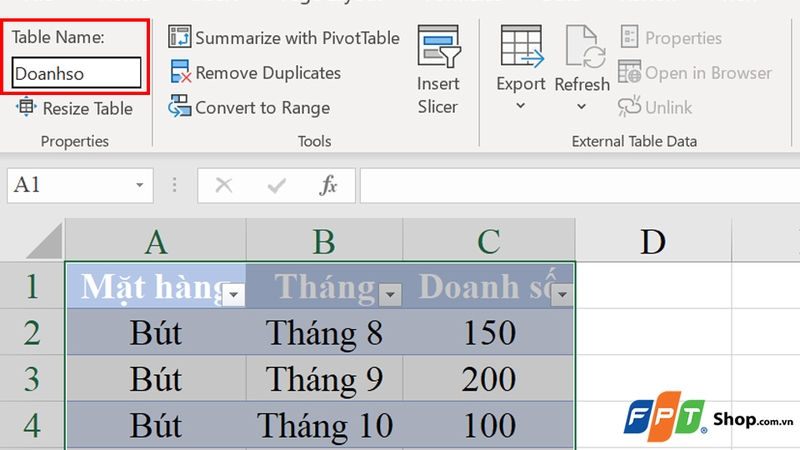Open the Doanh số filter dropdown
800x450 pixels.
tap(562, 294)
